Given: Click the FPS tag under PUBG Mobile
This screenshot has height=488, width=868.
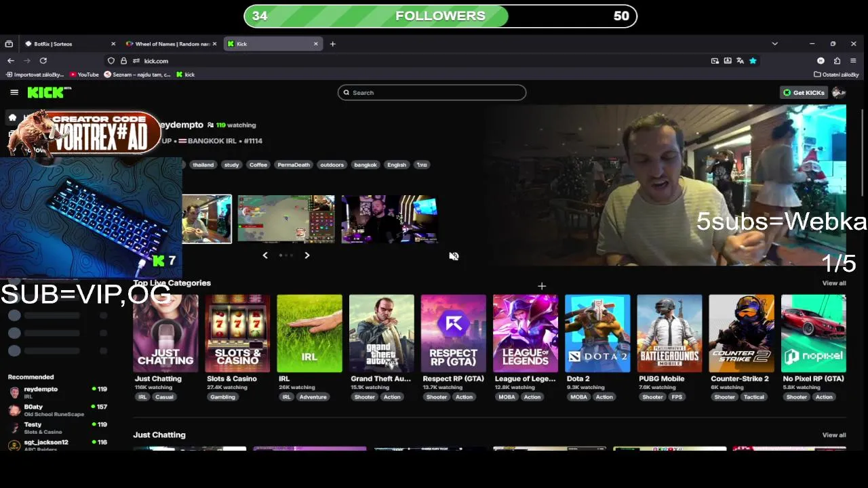Looking at the screenshot, I should click(x=677, y=397).
